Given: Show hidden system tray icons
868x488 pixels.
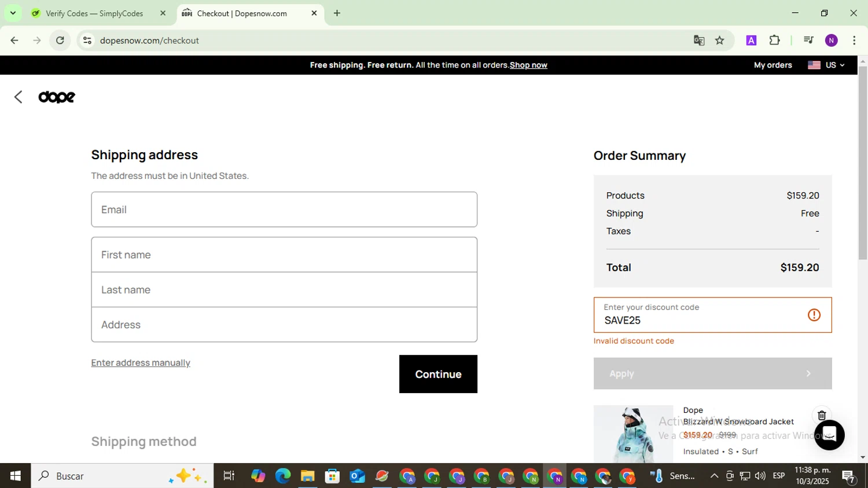Looking at the screenshot, I should [x=714, y=476].
